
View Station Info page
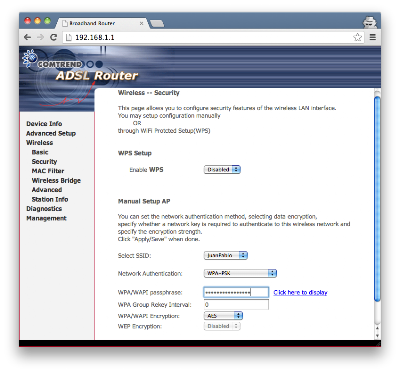[50, 199]
